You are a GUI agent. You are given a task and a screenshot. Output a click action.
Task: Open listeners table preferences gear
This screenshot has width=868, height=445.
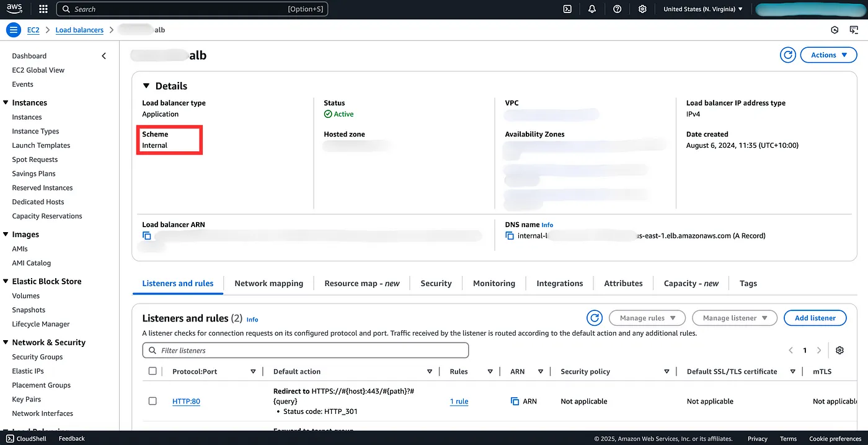[x=839, y=350]
